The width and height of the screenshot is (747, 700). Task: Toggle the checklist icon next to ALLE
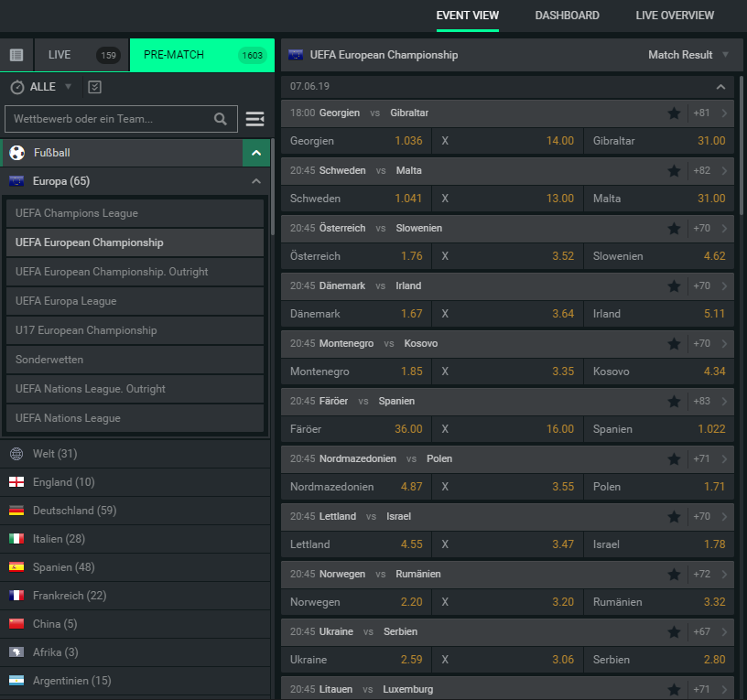95,87
